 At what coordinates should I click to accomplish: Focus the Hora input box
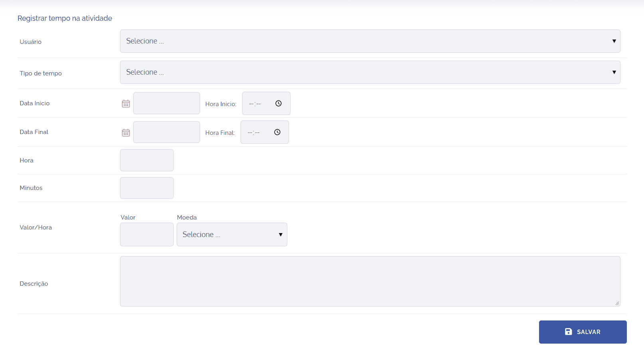pos(147,160)
